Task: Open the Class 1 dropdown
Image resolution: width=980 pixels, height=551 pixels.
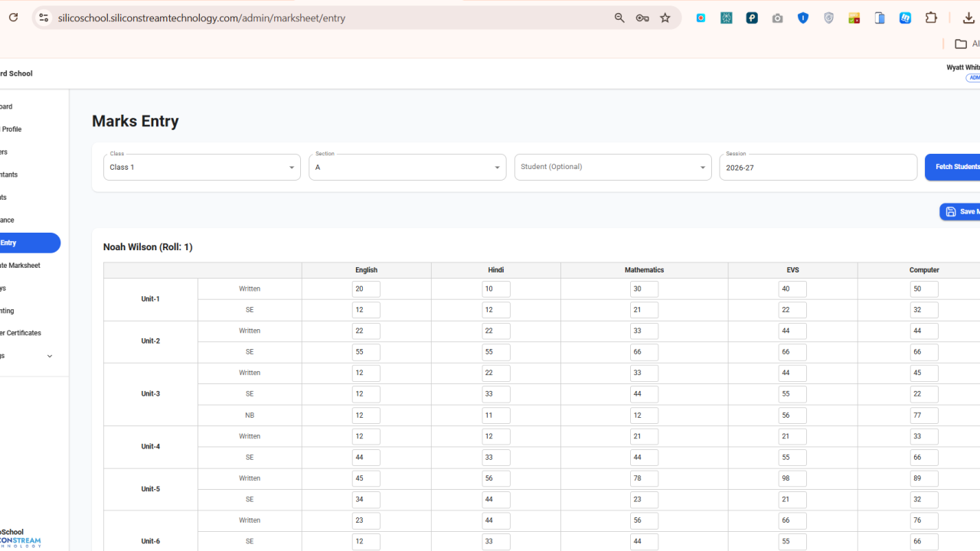Action: [202, 167]
